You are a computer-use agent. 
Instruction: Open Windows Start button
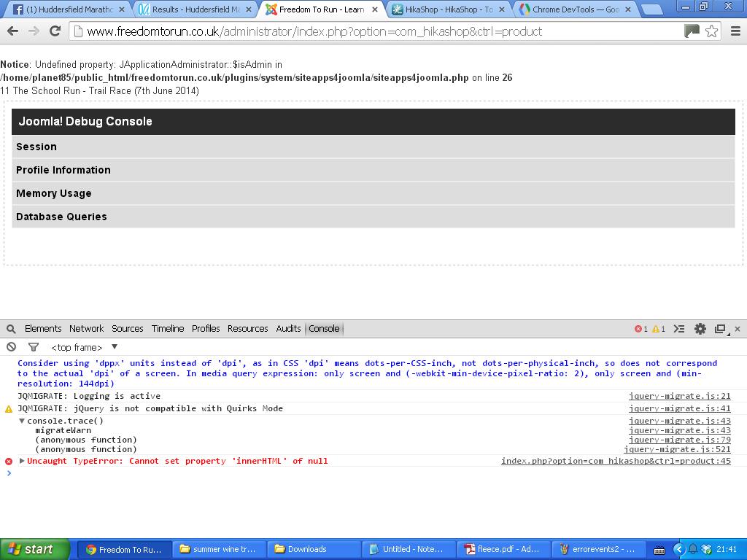point(34,549)
